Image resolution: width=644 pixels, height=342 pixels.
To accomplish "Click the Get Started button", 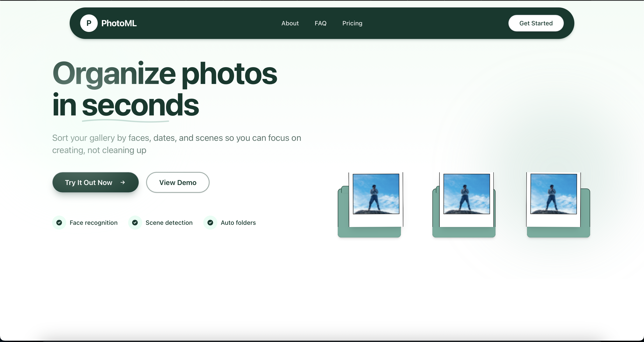I will (536, 23).
